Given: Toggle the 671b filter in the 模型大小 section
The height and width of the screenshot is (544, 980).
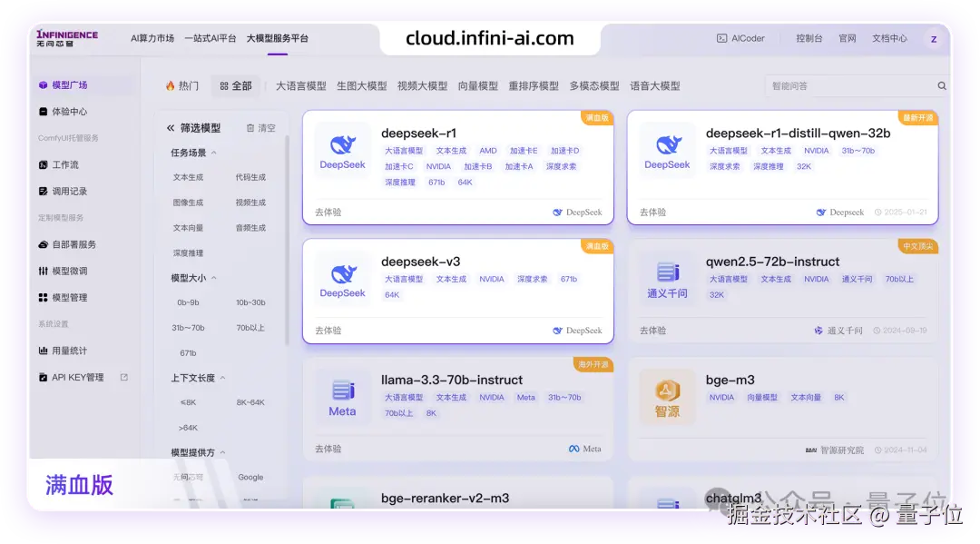Looking at the screenshot, I should (x=188, y=352).
